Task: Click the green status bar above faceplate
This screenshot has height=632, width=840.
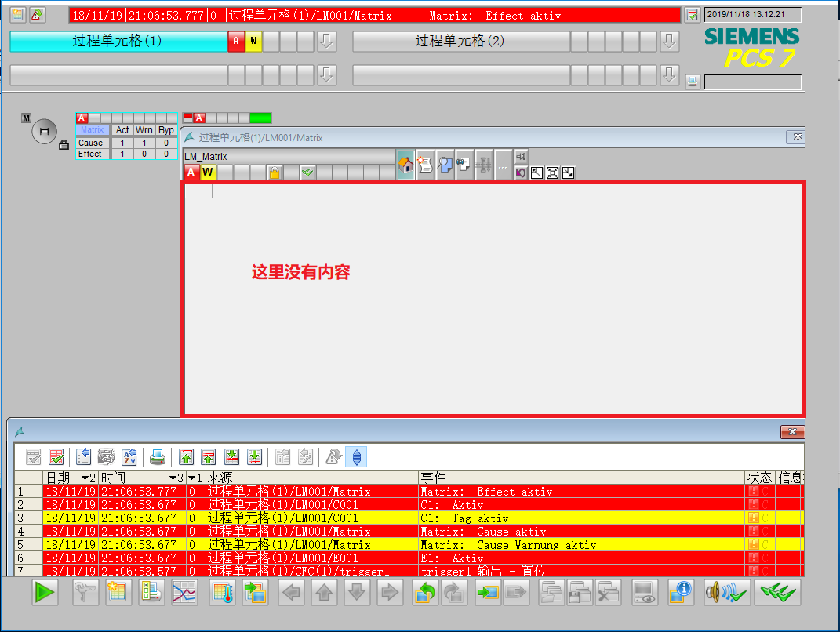Action: [261, 118]
